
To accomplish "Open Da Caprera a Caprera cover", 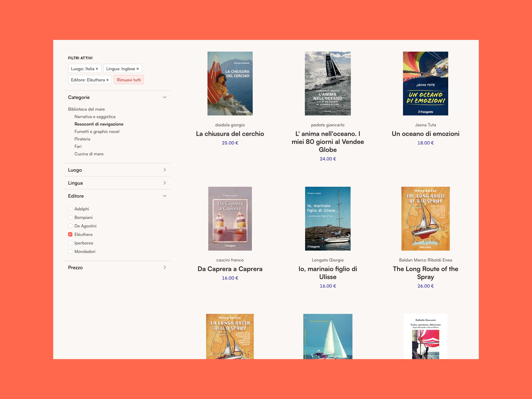I will pyautogui.click(x=230, y=219).
